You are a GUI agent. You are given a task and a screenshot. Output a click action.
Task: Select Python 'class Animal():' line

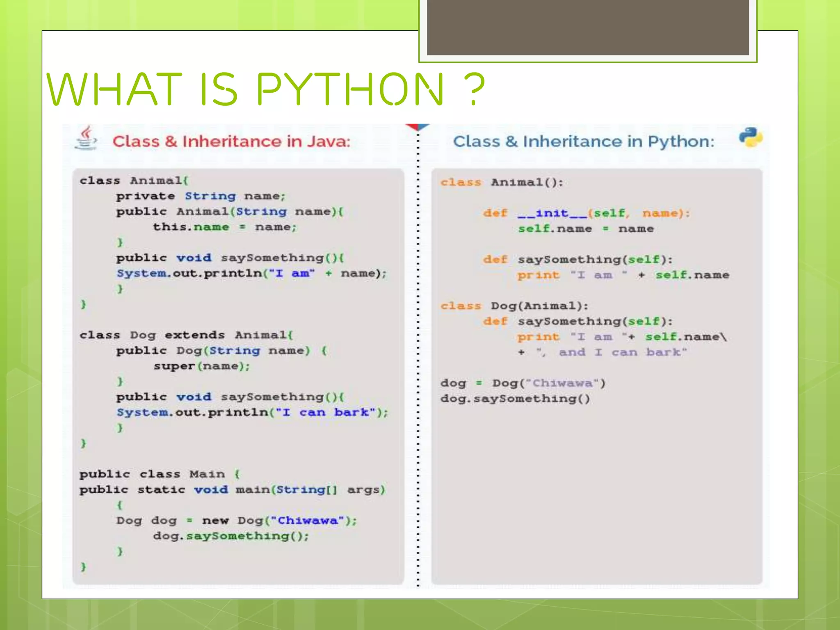502,182
